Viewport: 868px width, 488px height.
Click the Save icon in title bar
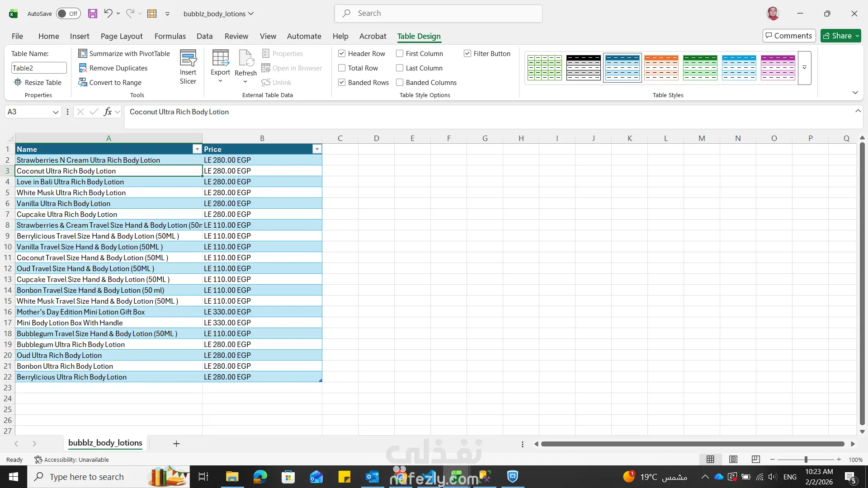point(92,14)
